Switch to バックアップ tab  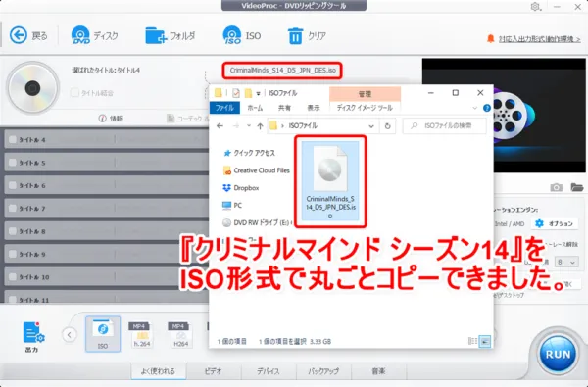tap(323, 371)
